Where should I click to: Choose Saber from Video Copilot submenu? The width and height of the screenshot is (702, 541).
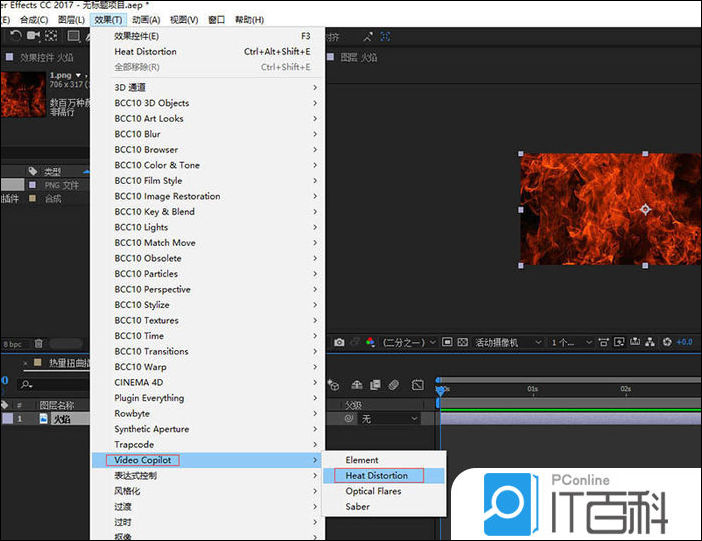pos(357,507)
